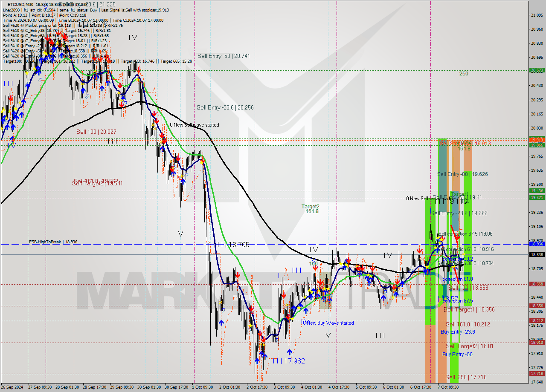Select the '2 Oct 17:30' time axis label

tap(258, 387)
